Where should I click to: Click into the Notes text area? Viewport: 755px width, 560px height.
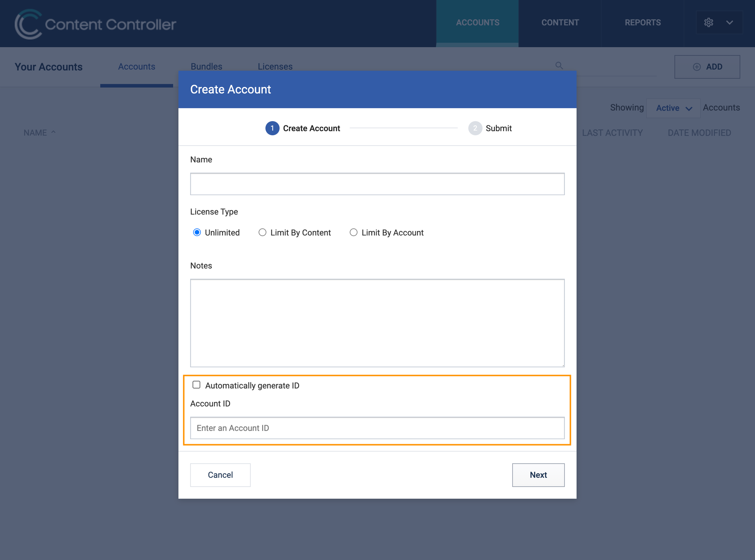point(377,323)
